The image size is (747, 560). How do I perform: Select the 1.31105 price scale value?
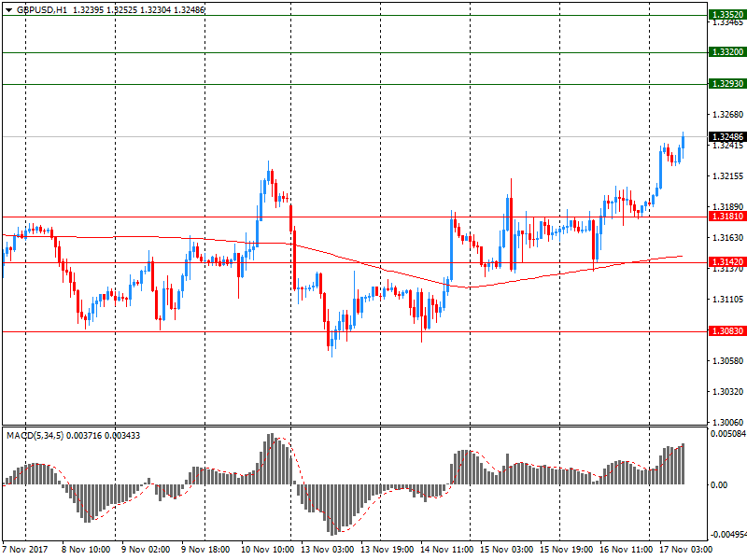727,300
